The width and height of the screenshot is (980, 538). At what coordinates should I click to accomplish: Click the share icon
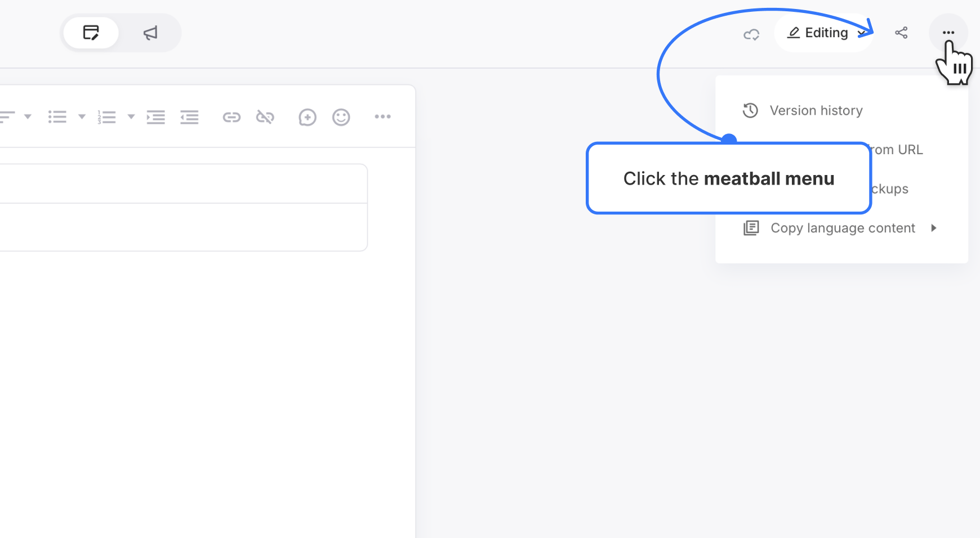(901, 33)
